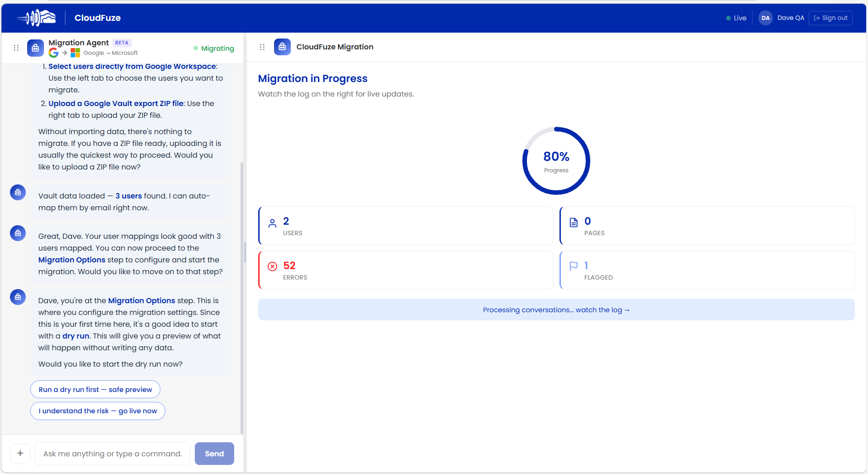Click I understand the risk go live now
This screenshot has height=474, width=868.
pos(98,411)
